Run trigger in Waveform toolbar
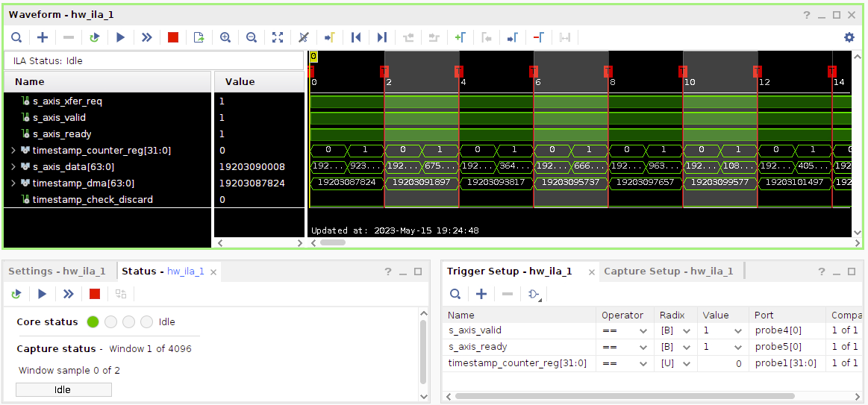868x405 pixels. click(120, 37)
